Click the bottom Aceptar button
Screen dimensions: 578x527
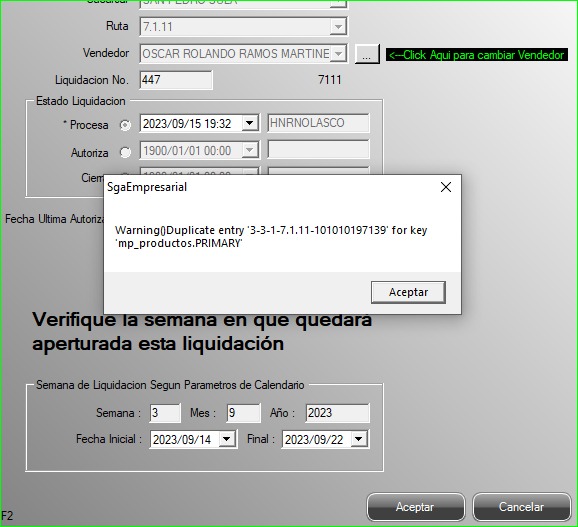(416, 507)
